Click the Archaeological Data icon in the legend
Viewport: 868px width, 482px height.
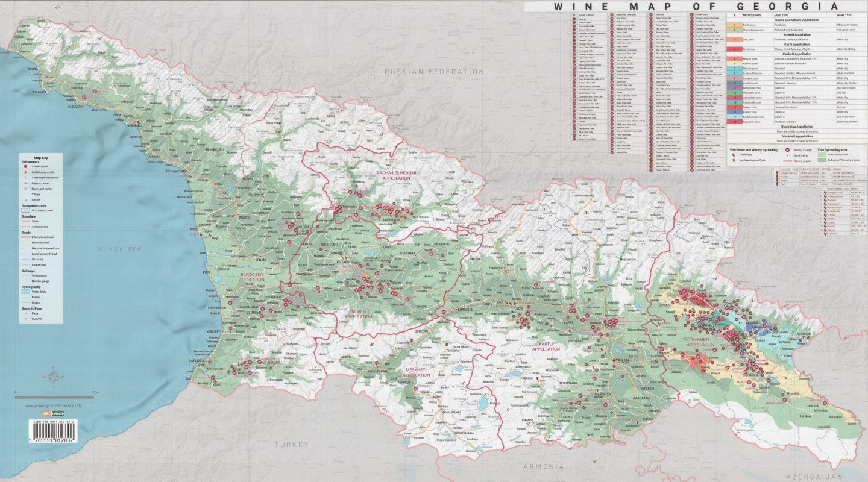(734, 161)
